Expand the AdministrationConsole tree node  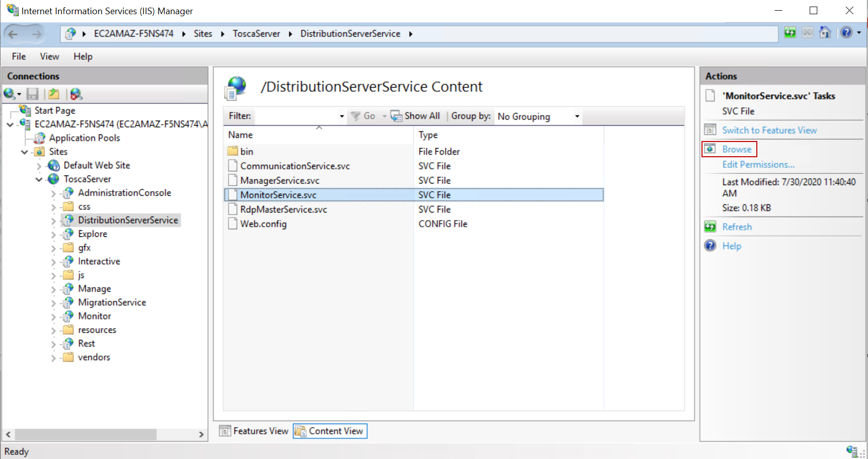point(53,193)
